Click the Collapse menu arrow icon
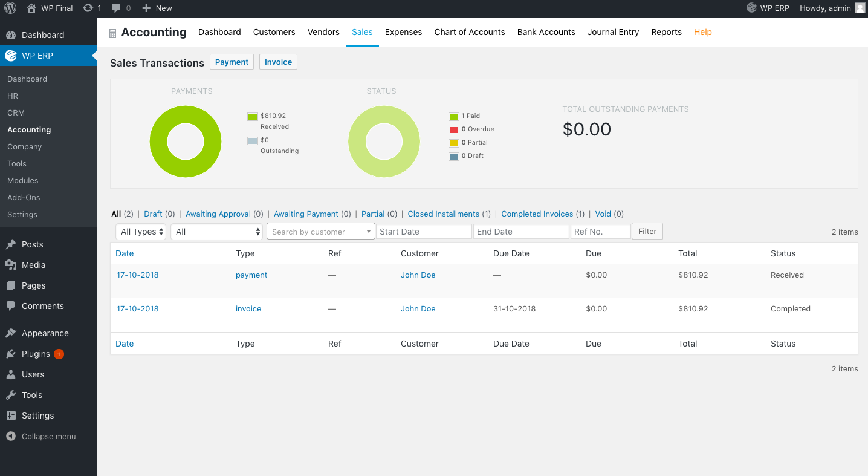Image resolution: width=868 pixels, height=476 pixels. click(x=10, y=436)
